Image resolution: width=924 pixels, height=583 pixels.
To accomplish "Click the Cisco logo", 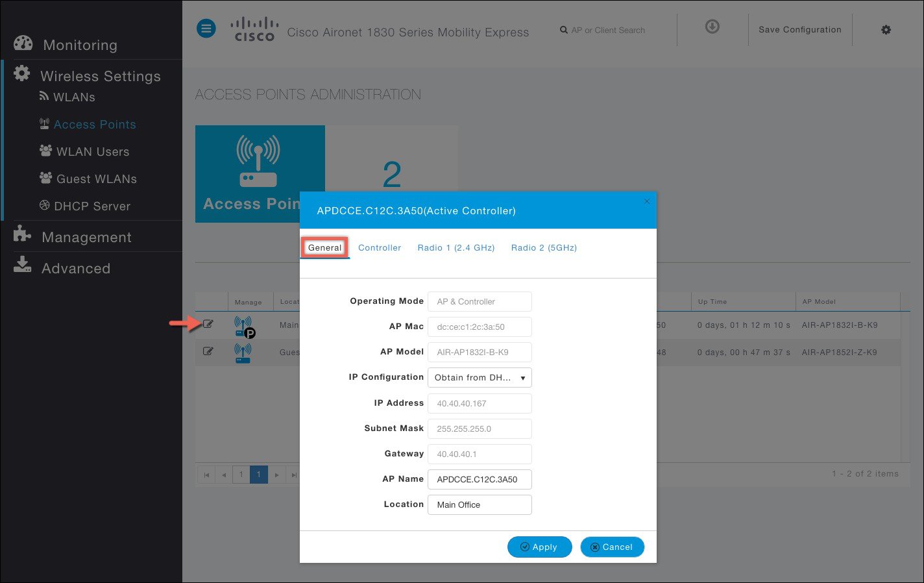I will [x=254, y=30].
